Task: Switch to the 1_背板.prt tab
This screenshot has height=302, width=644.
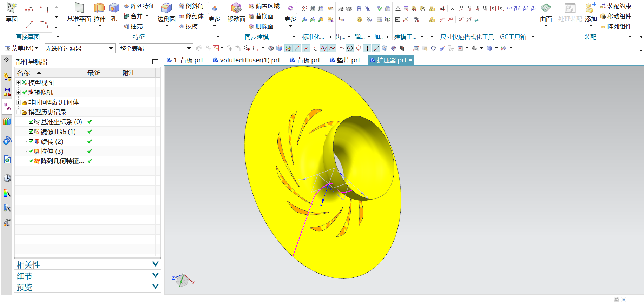Action: [x=185, y=60]
